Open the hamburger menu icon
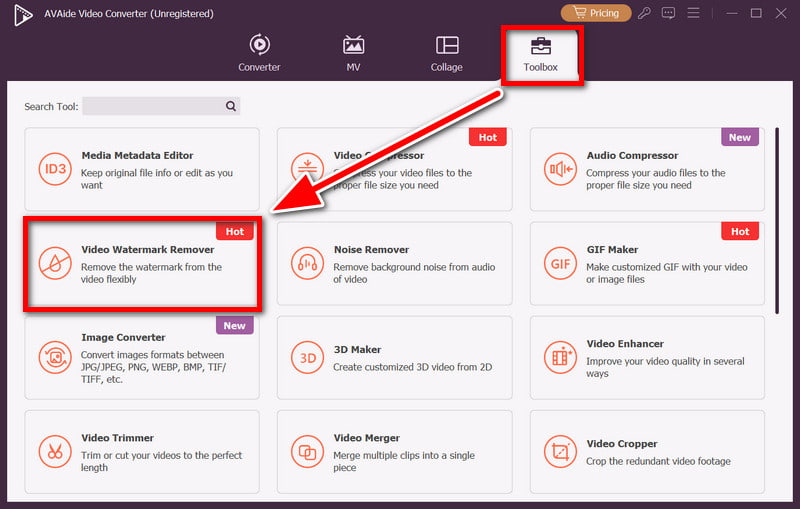The height and width of the screenshot is (509, 800). coord(693,13)
